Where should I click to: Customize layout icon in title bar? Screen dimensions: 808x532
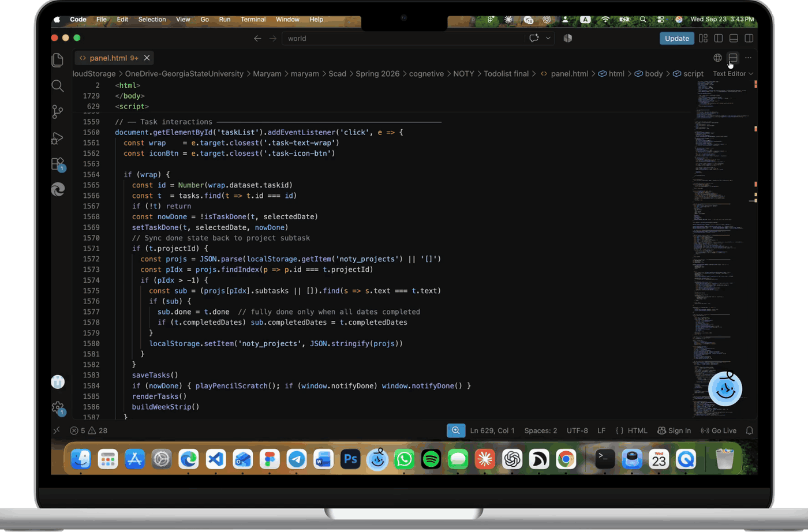[x=703, y=38]
